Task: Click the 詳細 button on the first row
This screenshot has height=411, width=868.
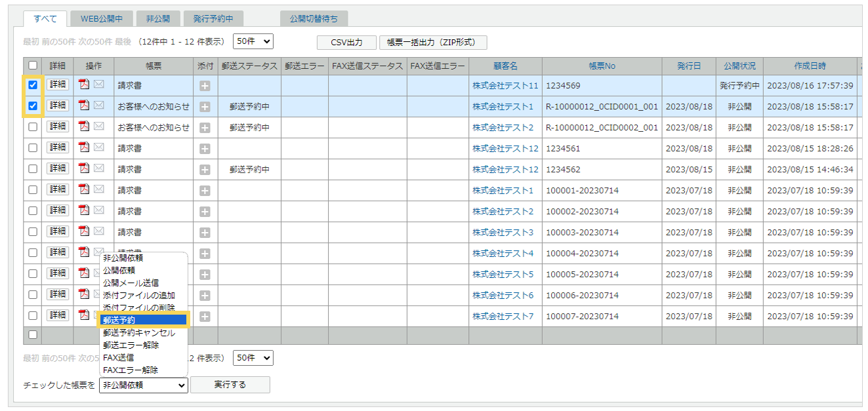Action: (x=56, y=85)
